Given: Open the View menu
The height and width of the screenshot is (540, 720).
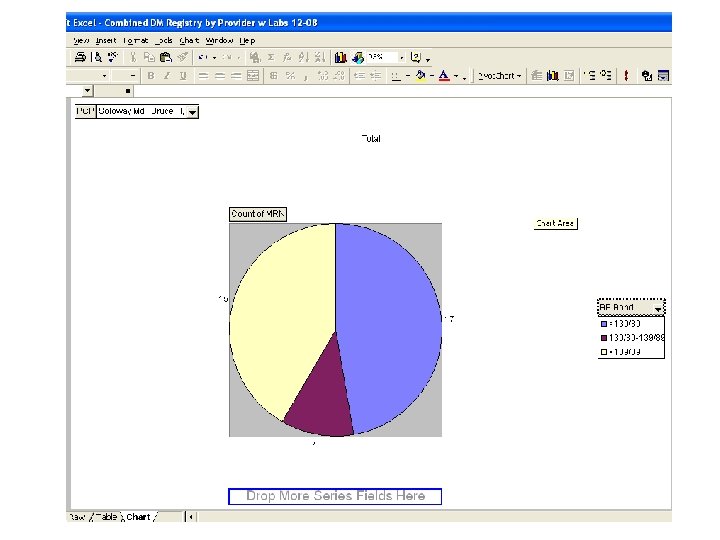Looking at the screenshot, I should [x=81, y=41].
